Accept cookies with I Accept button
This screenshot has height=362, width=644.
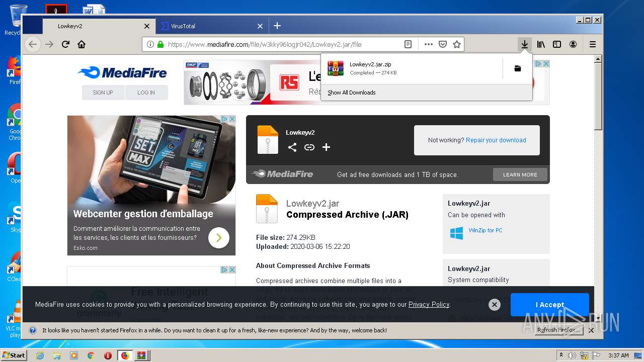pyautogui.click(x=549, y=304)
